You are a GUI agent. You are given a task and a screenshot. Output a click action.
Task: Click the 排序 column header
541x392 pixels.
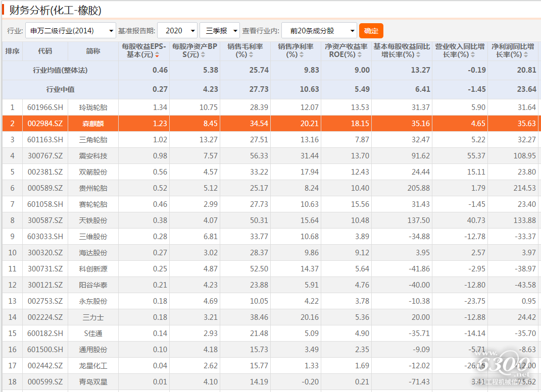click(x=12, y=51)
